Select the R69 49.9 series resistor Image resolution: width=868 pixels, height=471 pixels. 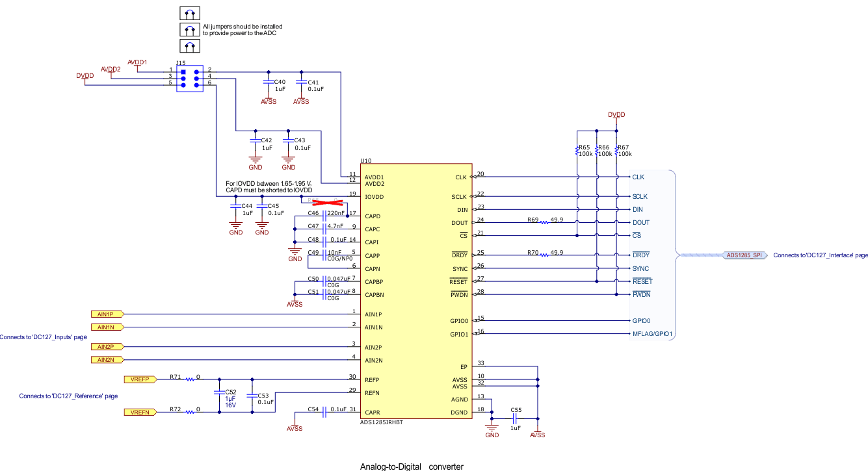pos(545,222)
